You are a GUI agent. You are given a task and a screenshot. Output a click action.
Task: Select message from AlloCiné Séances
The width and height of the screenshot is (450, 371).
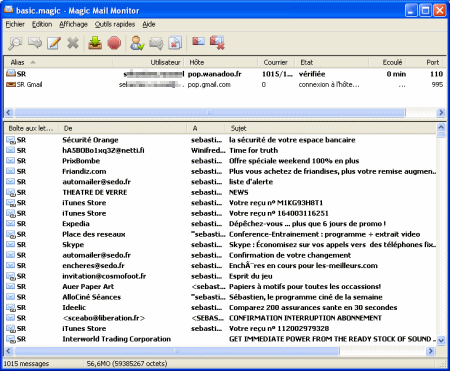pyautogui.click(x=92, y=297)
